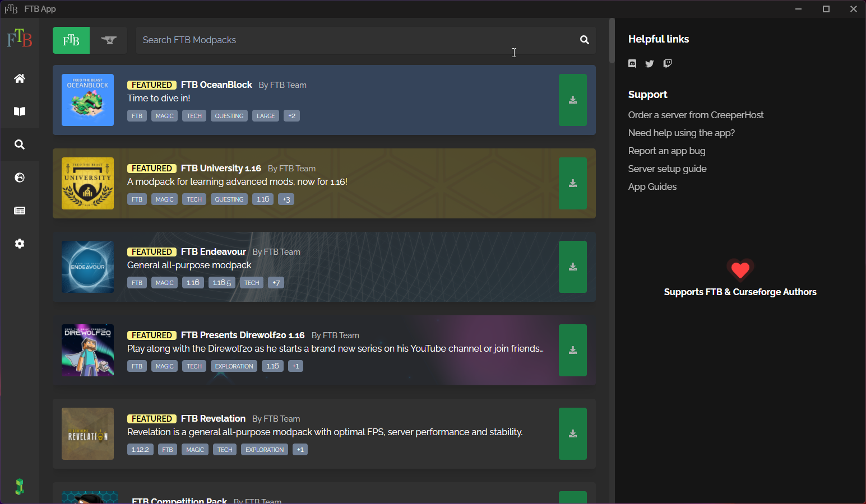
Task: Select the 1.16.5 tag on FTB Endeavour
Action: pyautogui.click(x=222, y=283)
